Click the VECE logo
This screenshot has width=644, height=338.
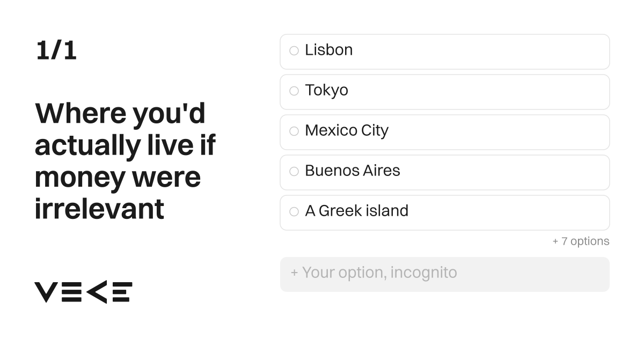pos(84,292)
